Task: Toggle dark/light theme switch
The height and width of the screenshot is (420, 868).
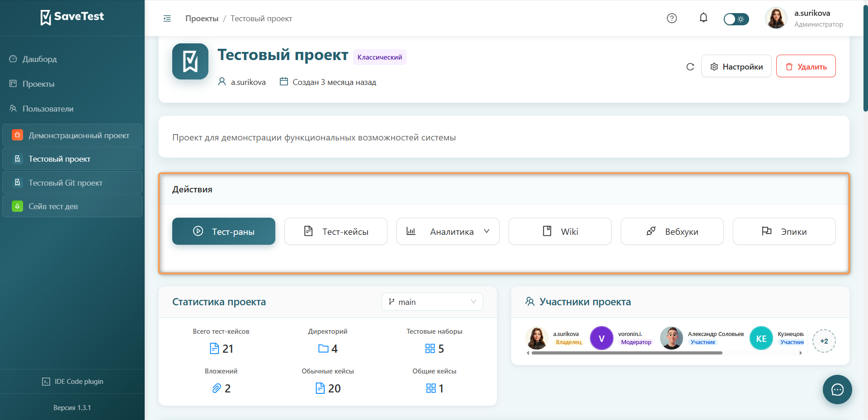Action: (x=736, y=19)
